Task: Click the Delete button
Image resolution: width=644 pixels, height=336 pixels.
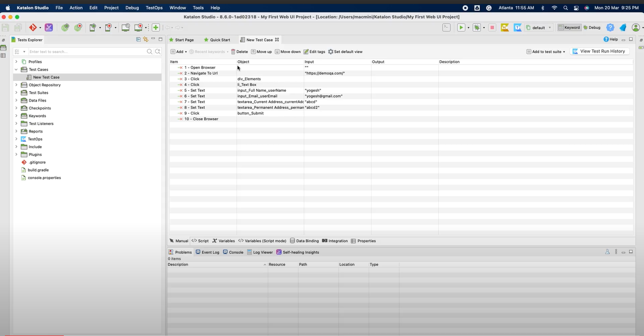Action: [240, 52]
